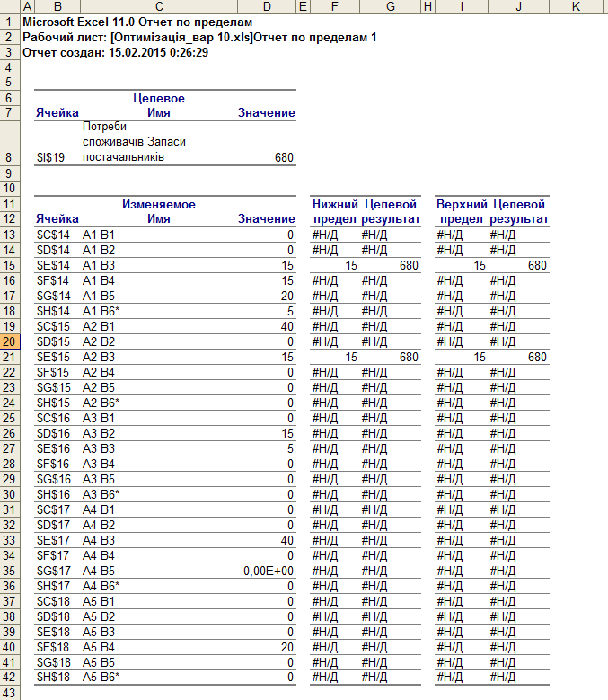Image resolution: width=608 pixels, height=700 pixels.
Task: Click the '$C$18' cell reference
Action: point(53,601)
